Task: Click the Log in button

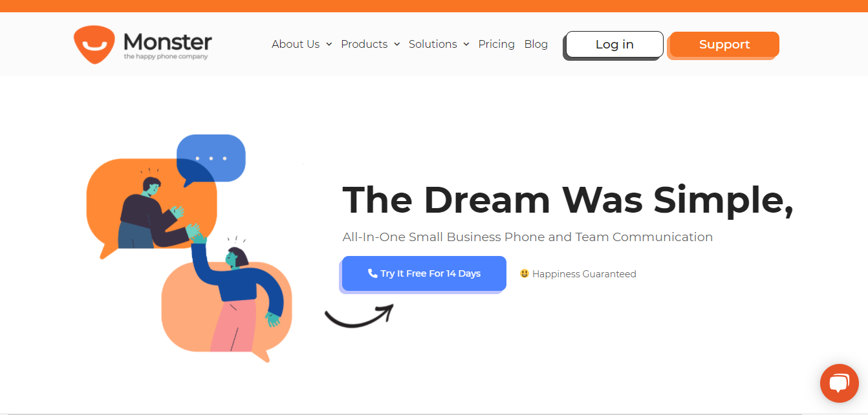Action: coord(614,45)
